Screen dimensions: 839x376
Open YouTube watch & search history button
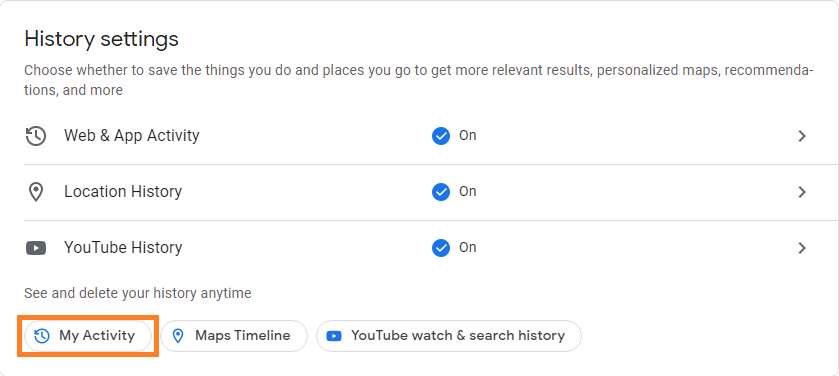pyautogui.click(x=449, y=336)
